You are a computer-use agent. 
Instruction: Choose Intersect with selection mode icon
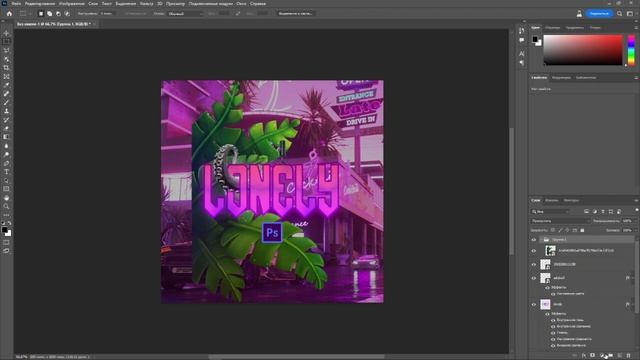[67, 13]
